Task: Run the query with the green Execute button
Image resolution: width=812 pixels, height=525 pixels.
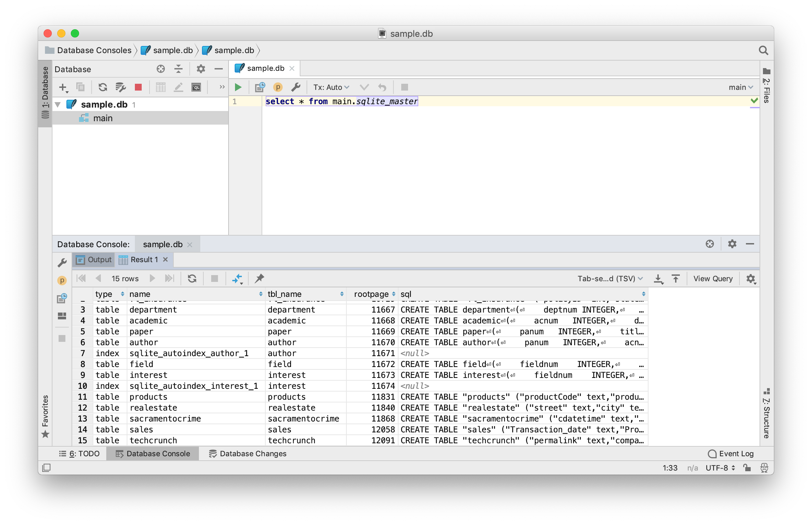Action: point(238,87)
